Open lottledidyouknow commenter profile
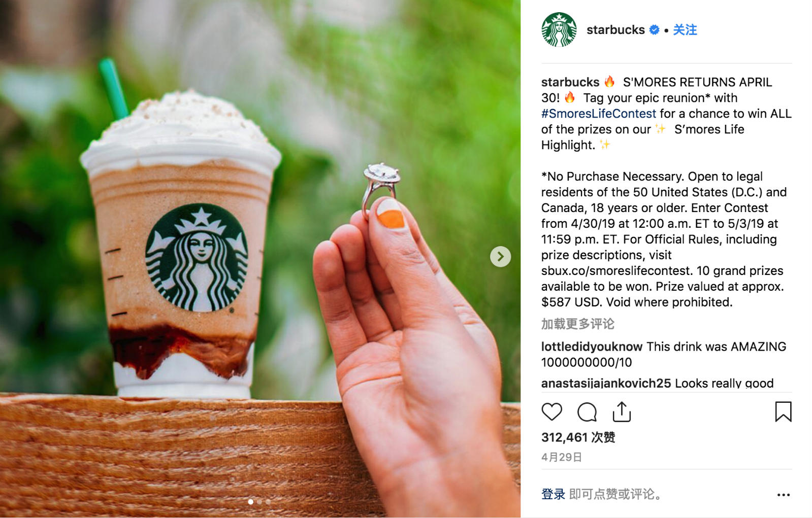The width and height of the screenshot is (812, 518). click(592, 347)
